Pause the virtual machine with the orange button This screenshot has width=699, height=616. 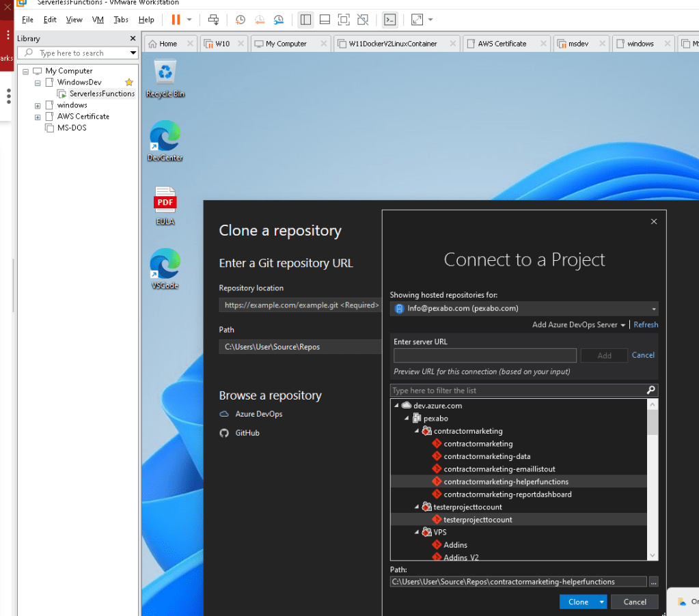(176, 20)
